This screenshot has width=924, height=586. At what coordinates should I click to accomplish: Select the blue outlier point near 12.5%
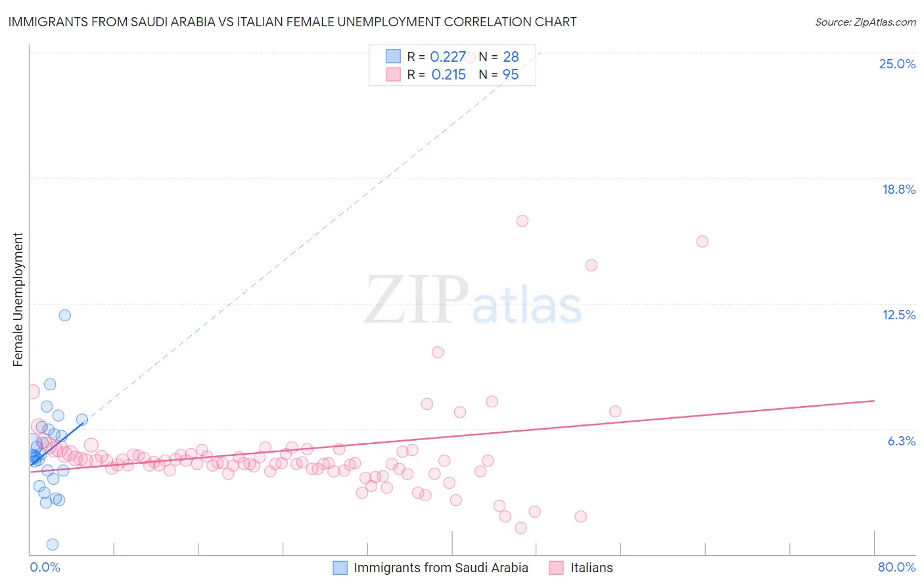point(65,315)
